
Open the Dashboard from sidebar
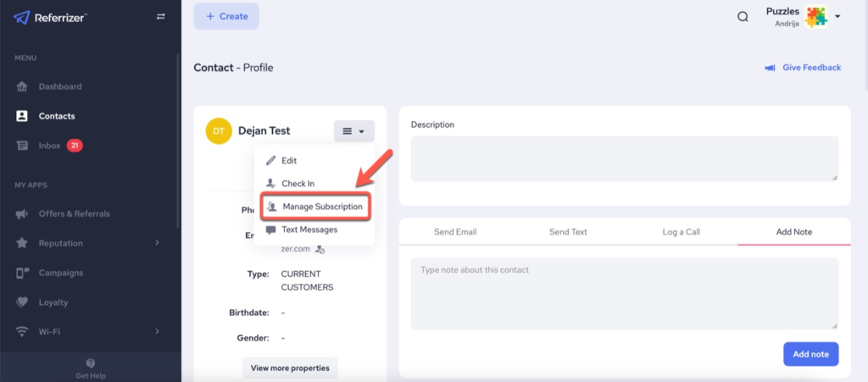[59, 86]
